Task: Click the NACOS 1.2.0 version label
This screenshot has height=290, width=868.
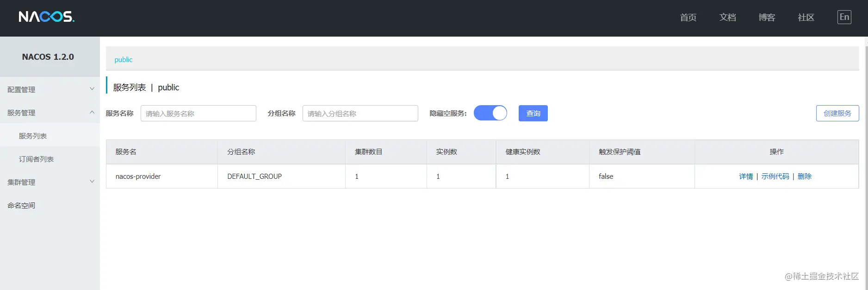Action: click(48, 57)
